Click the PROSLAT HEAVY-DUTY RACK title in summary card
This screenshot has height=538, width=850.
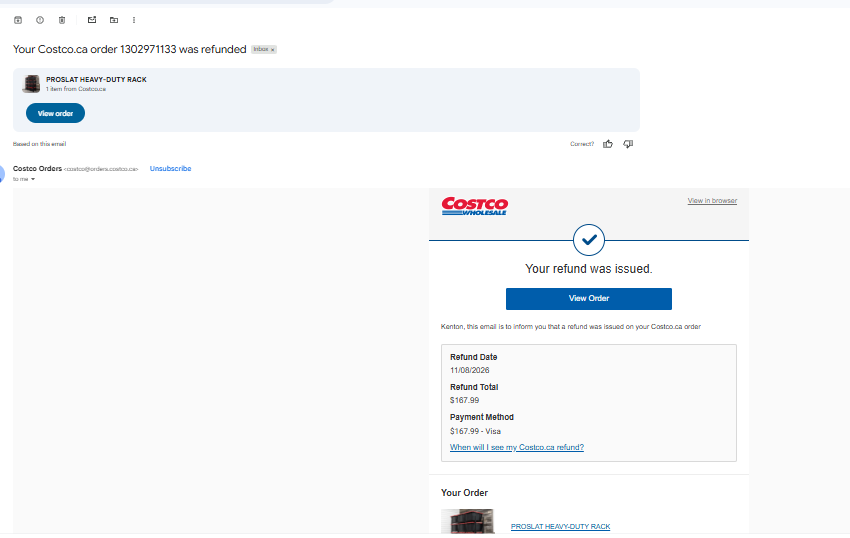96,80
